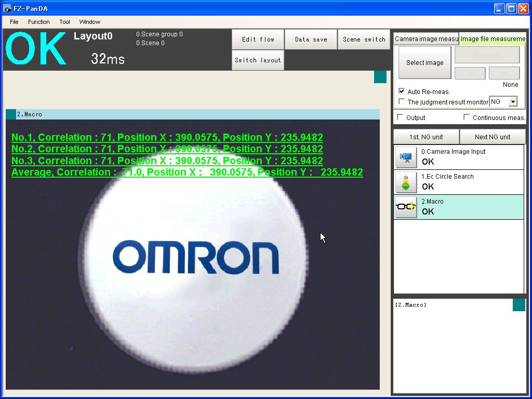532x399 pixels.
Task: Click teal square in detail result pane
Action: click(519, 305)
